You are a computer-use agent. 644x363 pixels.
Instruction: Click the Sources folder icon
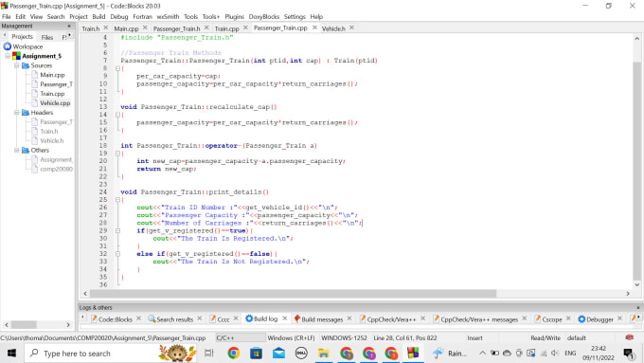pyautogui.click(x=26, y=65)
